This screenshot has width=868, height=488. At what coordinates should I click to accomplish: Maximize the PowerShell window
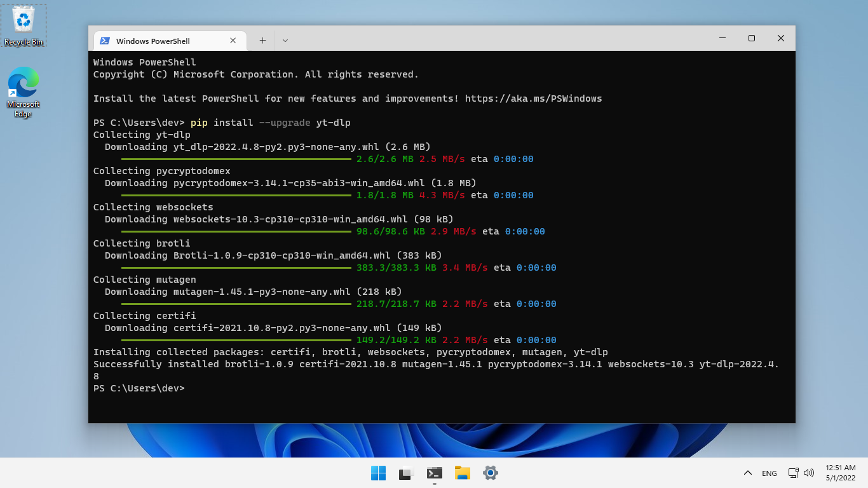coord(752,38)
